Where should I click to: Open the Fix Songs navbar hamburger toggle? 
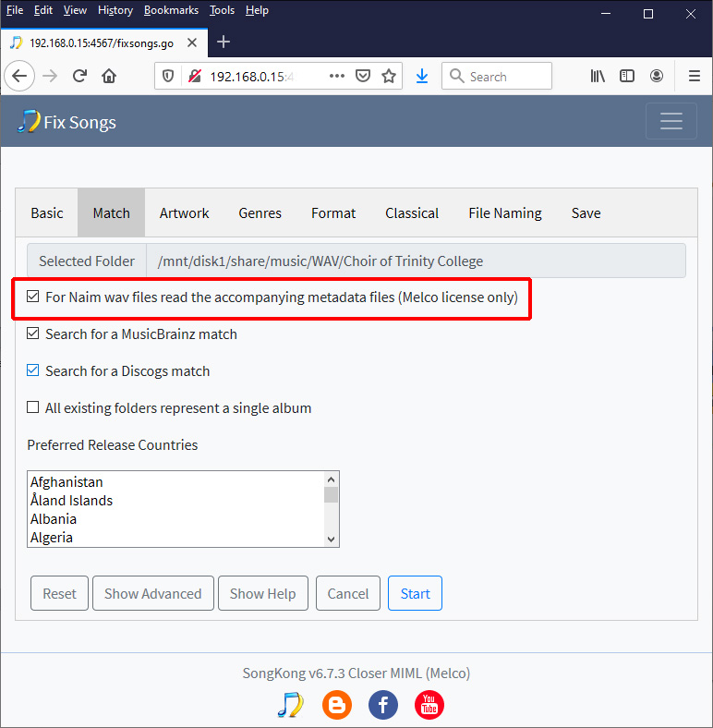[x=671, y=121]
